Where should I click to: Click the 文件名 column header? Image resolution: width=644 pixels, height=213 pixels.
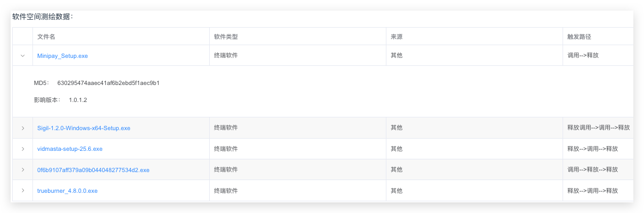pyautogui.click(x=46, y=37)
